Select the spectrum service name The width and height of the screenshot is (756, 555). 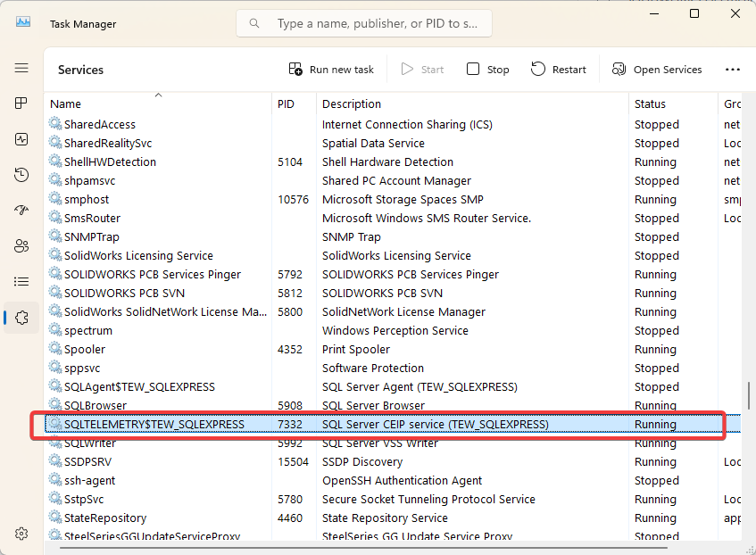[x=88, y=331]
